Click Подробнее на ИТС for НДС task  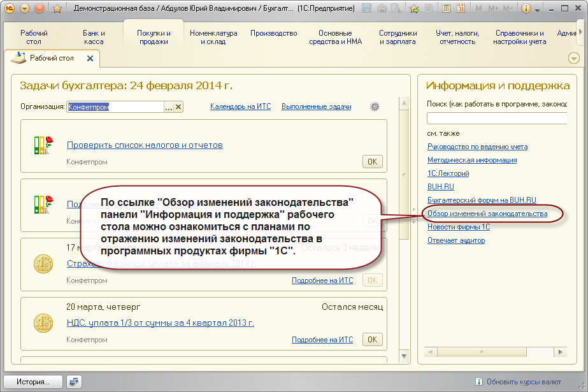(322, 340)
